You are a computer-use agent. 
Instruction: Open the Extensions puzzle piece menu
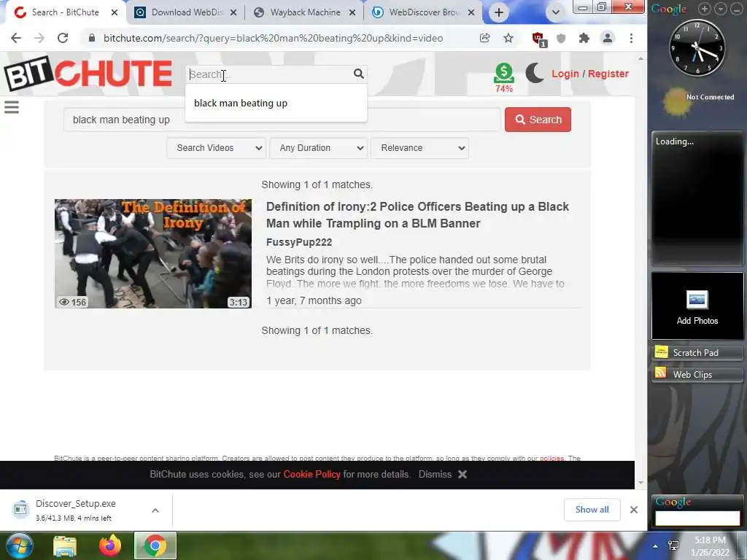(584, 38)
